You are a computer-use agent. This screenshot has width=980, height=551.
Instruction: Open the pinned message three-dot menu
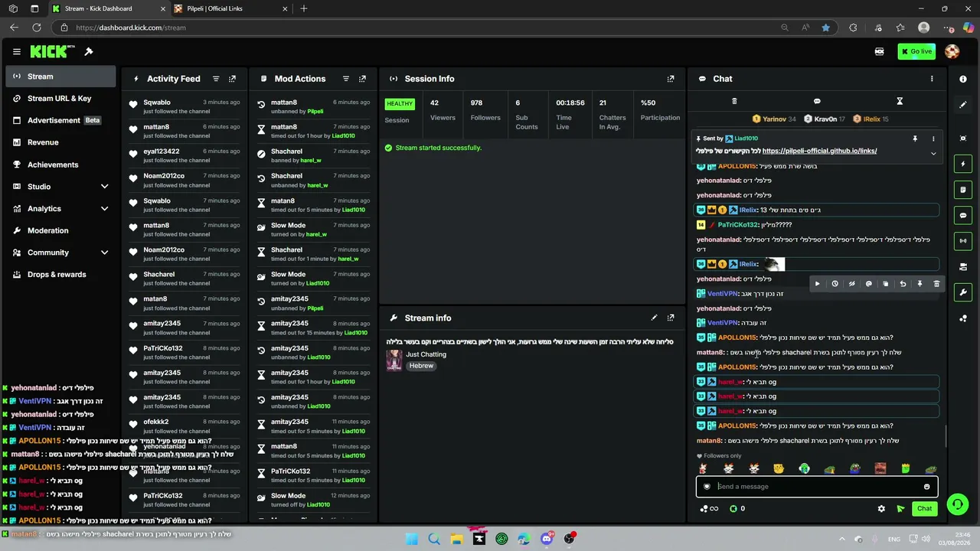[x=933, y=139]
